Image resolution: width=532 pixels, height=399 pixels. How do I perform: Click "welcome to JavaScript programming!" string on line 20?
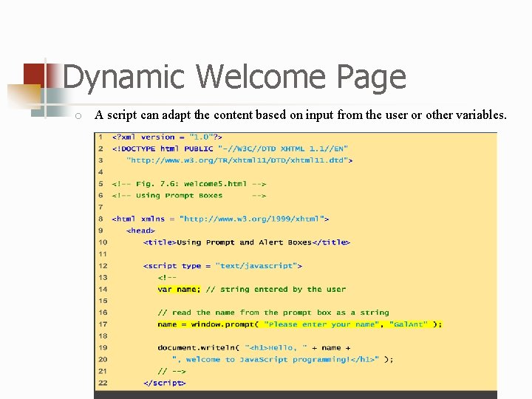[276, 359]
